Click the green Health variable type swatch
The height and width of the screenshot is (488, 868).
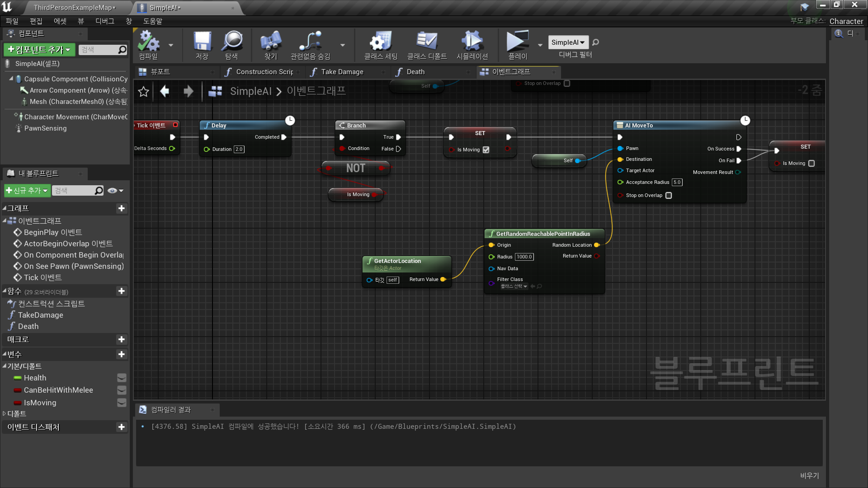click(18, 378)
